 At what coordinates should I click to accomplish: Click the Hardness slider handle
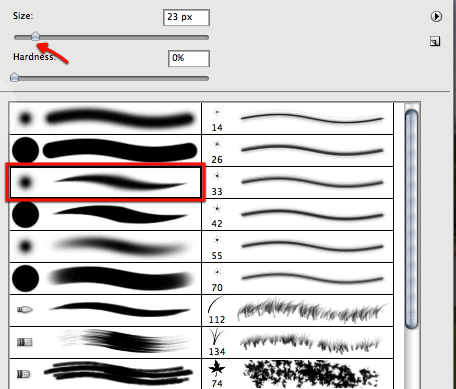[x=14, y=77]
